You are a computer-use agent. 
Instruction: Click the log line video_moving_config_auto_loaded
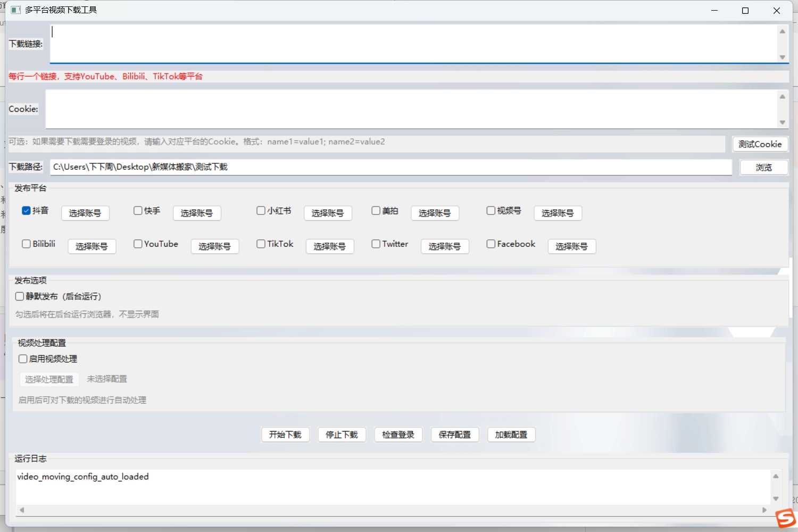(83, 477)
